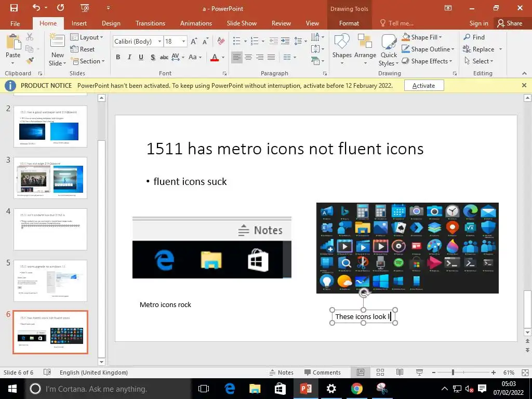Dismiss the product notice bar

524,85
